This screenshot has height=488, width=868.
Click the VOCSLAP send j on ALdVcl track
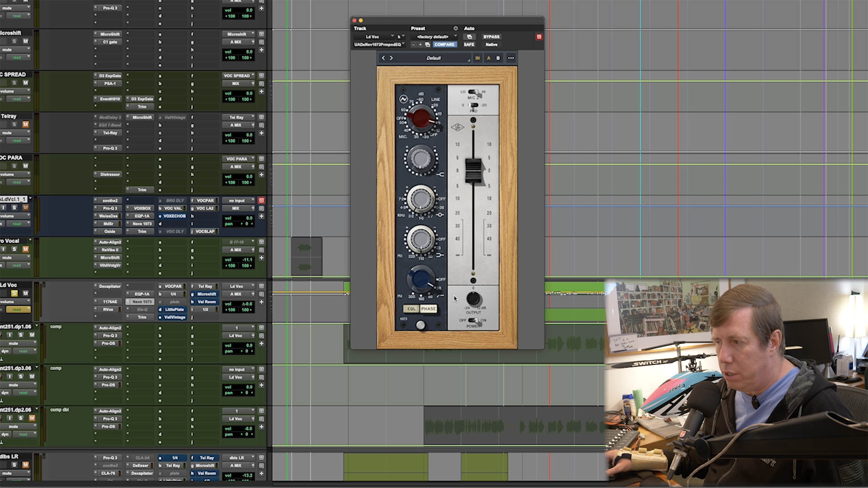coord(205,231)
